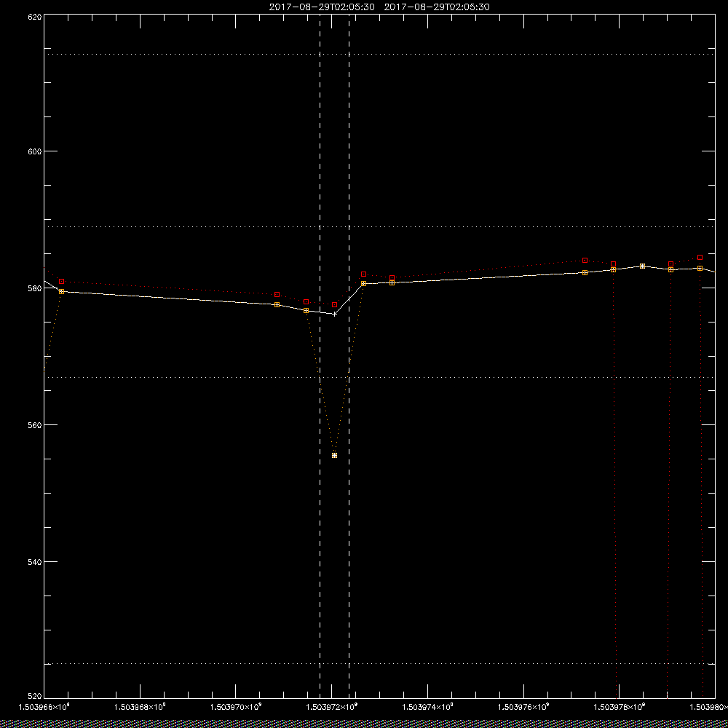Select the white asterisk point near 1.503978
The height and width of the screenshot is (728, 728).
(x=642, y=266)
